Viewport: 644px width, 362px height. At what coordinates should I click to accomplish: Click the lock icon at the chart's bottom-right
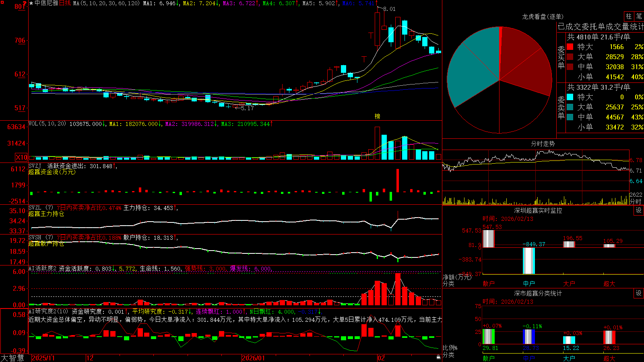[439, 357]
